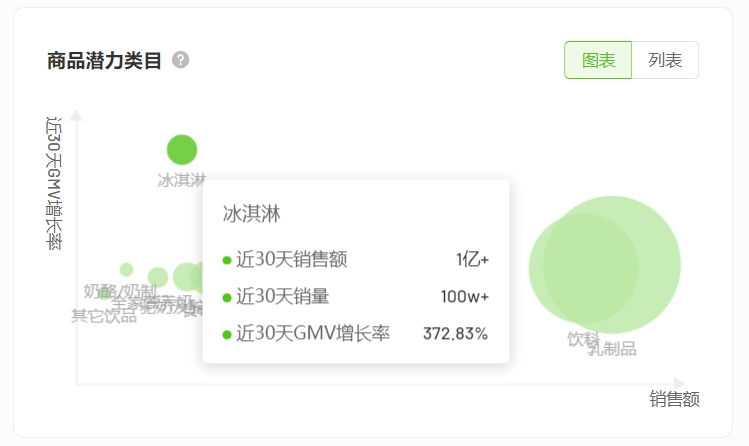This screenshot has width=749, height=446.
Task: Select the dark green 冰淇淋 bubble
Action: (182, 150)
